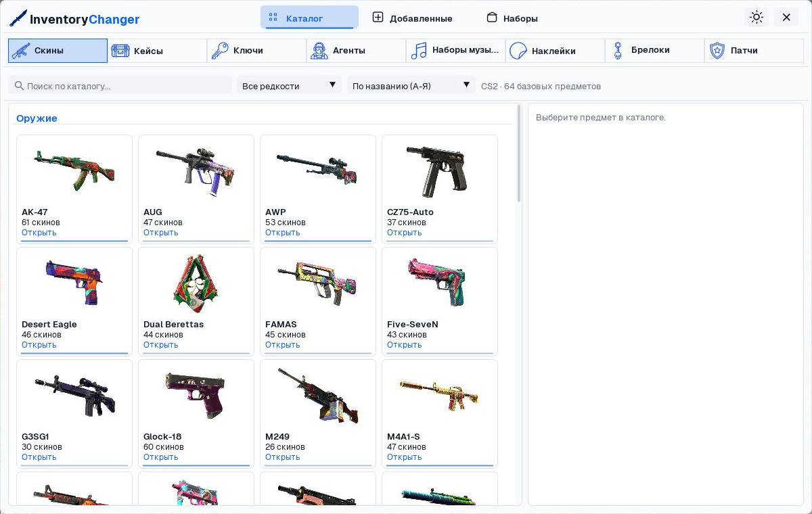Switch to the Наборы tab
Screen dimensions: 812x514
pyautogui.click(x=512, y=18)
